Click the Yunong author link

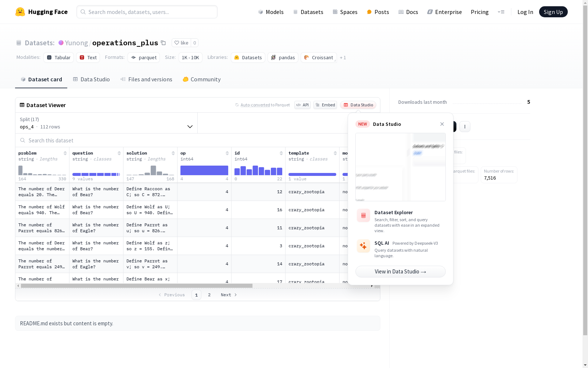tap(76, 43)
